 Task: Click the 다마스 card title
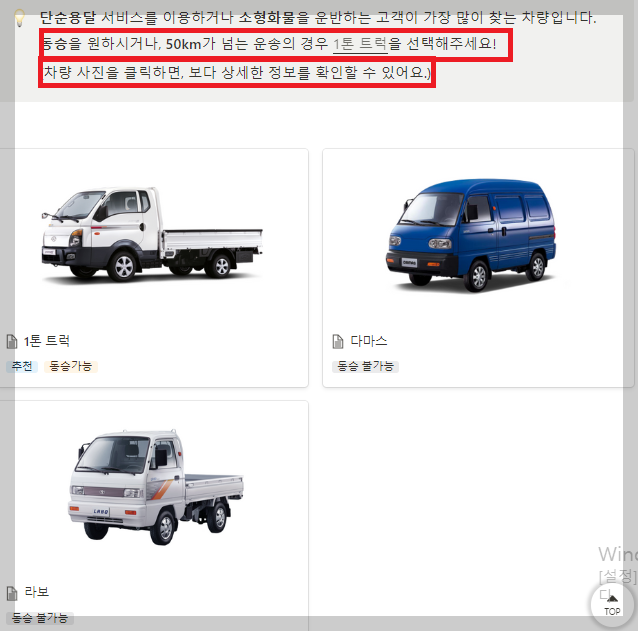[369, 341]
